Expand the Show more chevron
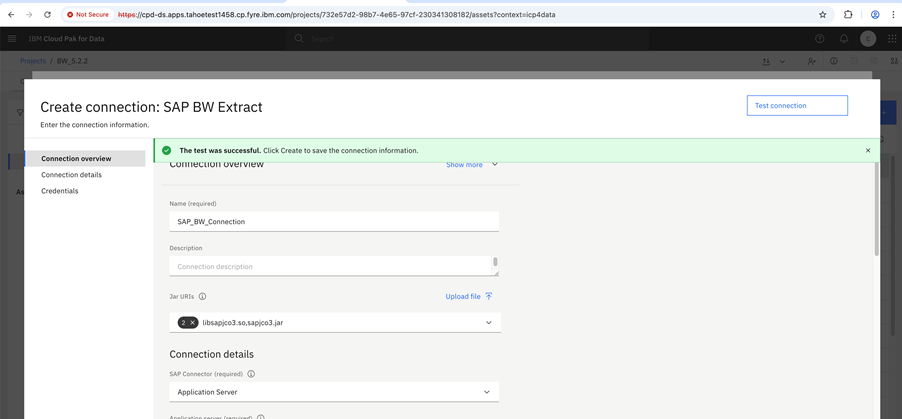The height and width of the screenshot is (419, 902). (x=494, y=165)
